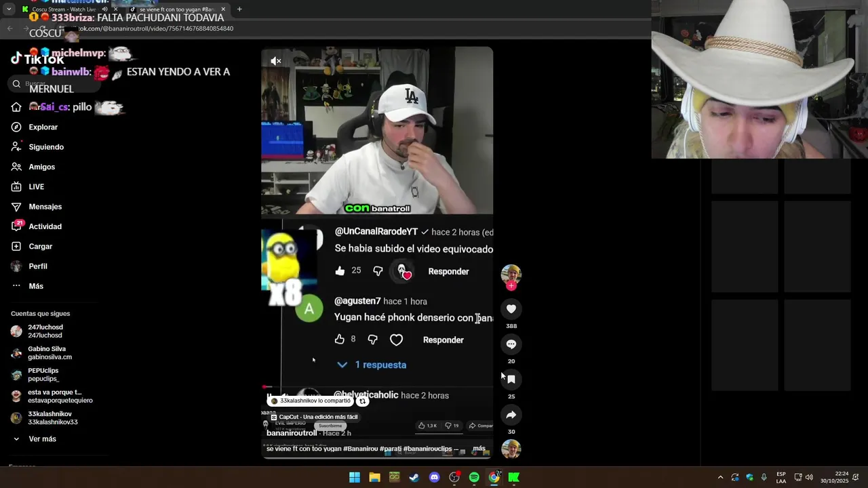The image size is (868, 488).
Task: Click the microphone icon in system tray
Action: (x=764, y=477)
